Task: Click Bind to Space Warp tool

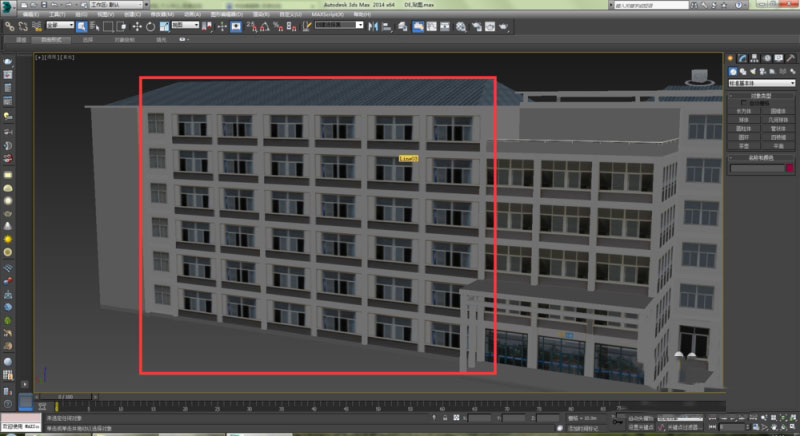Action: (x=37, y=27)
